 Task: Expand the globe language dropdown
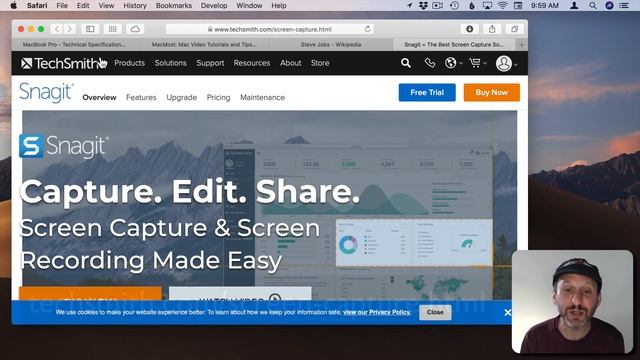coord(453,63)
